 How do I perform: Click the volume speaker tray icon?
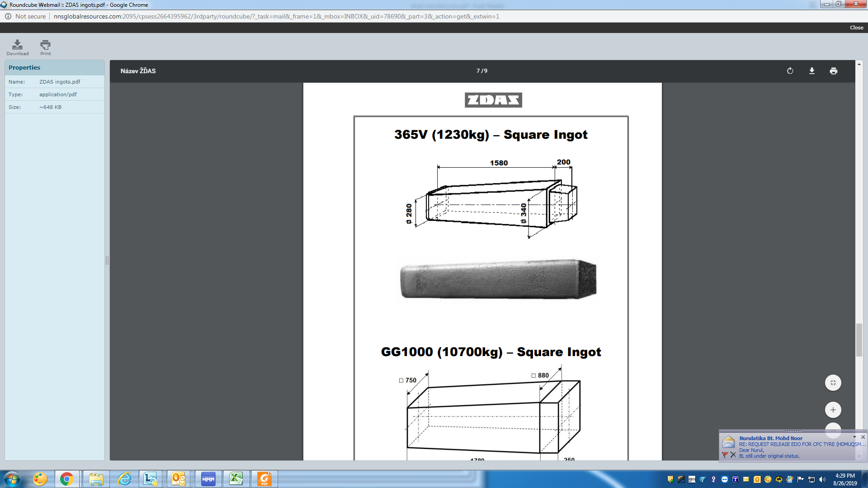coord(822,479)
